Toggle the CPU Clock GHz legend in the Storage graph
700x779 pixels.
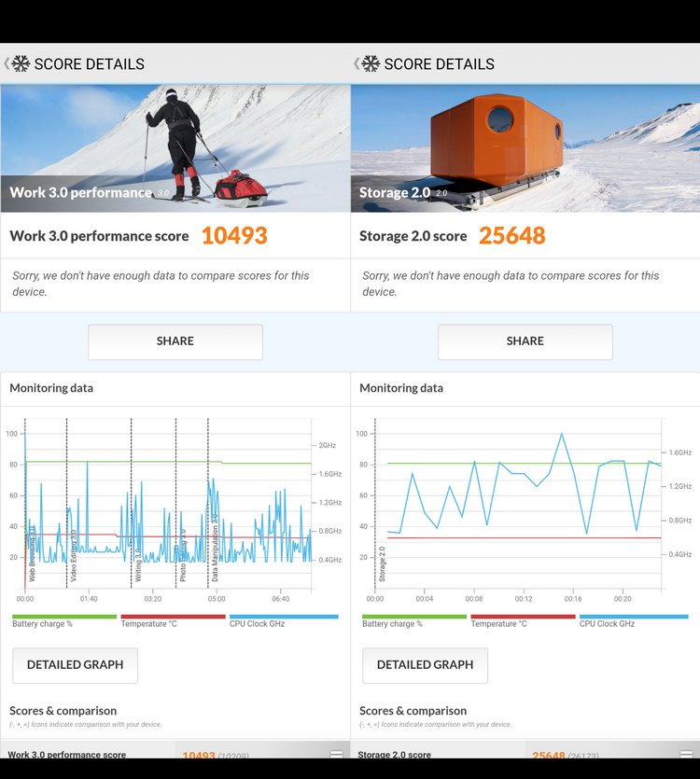point(634,620)
